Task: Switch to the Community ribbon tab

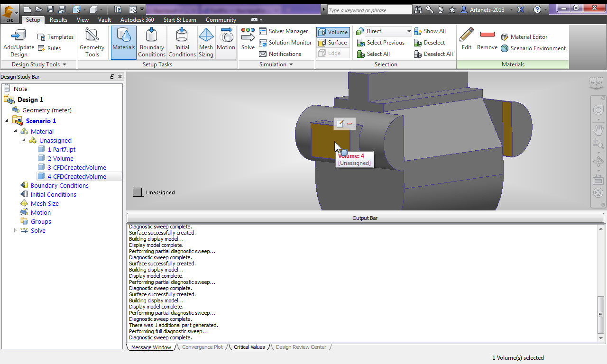Action: pyautogui.click(x=221, y=20)
